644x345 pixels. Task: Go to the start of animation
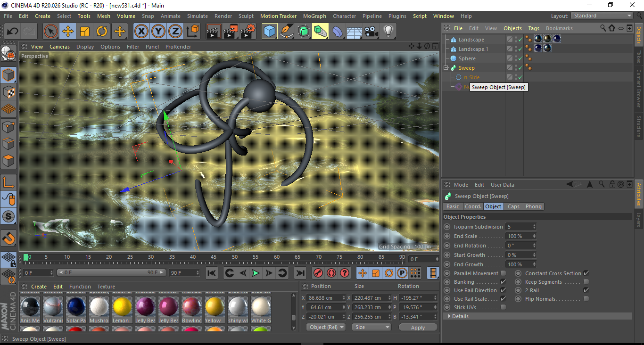click(212, 273)
